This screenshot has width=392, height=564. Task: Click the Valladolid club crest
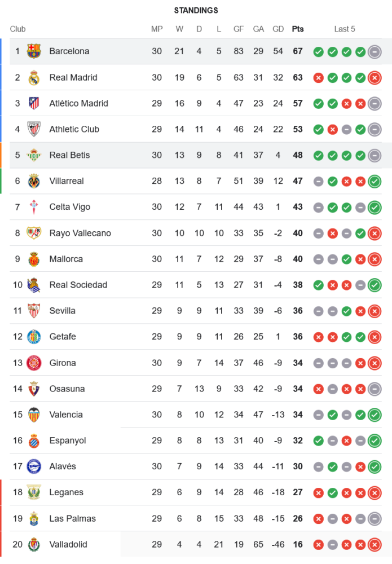click(34, 544)
